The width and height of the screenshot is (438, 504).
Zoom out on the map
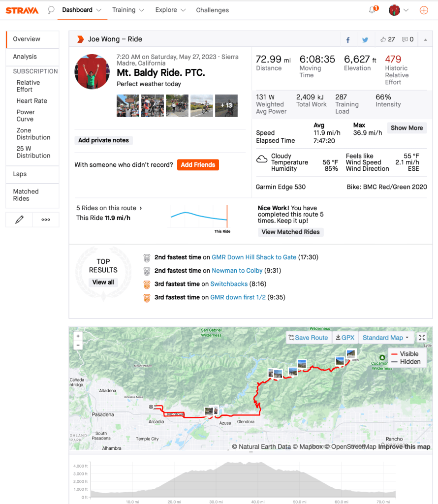(78, 345)
